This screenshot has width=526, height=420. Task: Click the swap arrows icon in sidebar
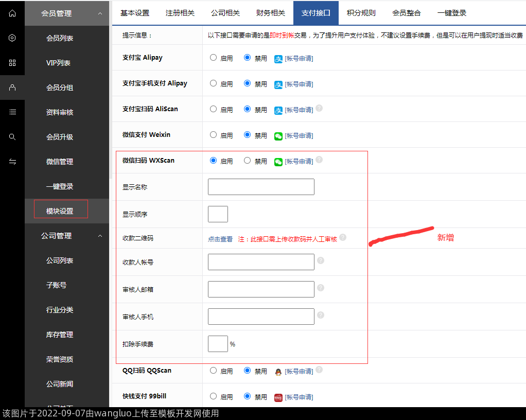(12, 162)
